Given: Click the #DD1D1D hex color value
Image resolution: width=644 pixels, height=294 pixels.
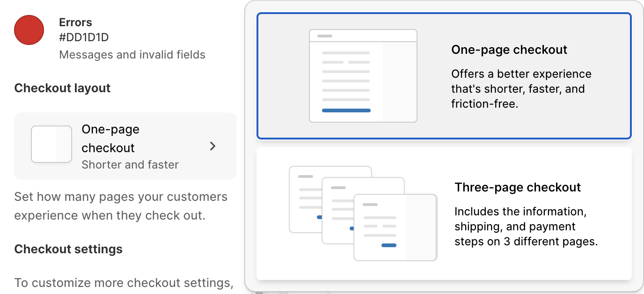Looking at the screenshot, I should 84,37.
